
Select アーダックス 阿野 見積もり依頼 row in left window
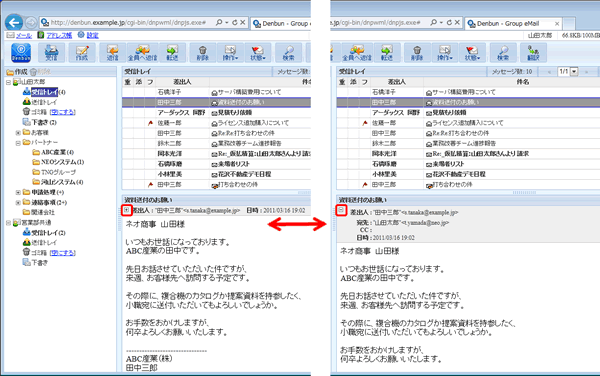pyautogui.click(x=216, y=112)
